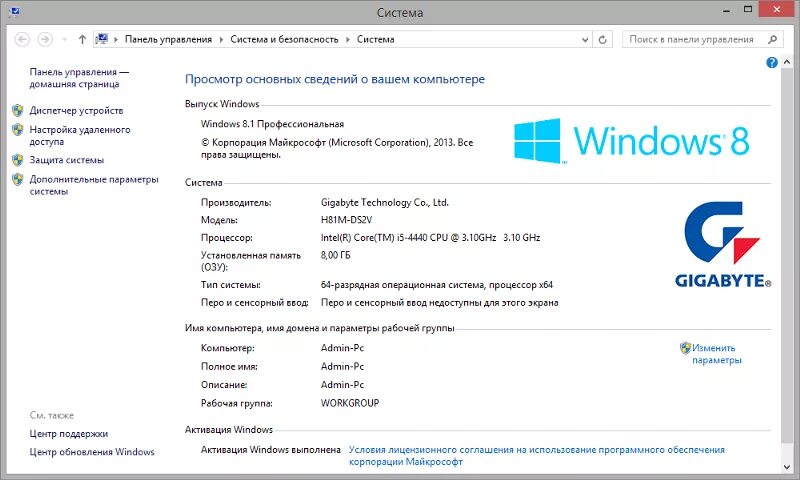
Task: Open the Microsoft license terms link
Action: tap(537, 456)
